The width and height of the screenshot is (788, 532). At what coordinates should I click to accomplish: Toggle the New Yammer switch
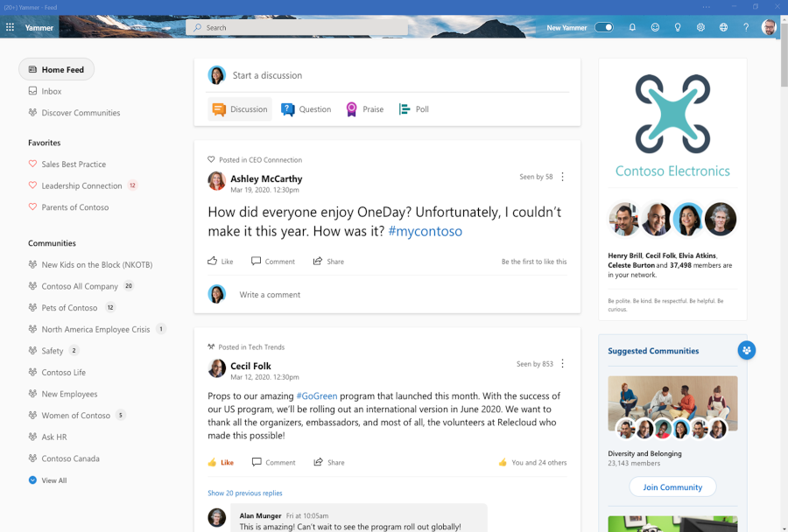point(604,27)
